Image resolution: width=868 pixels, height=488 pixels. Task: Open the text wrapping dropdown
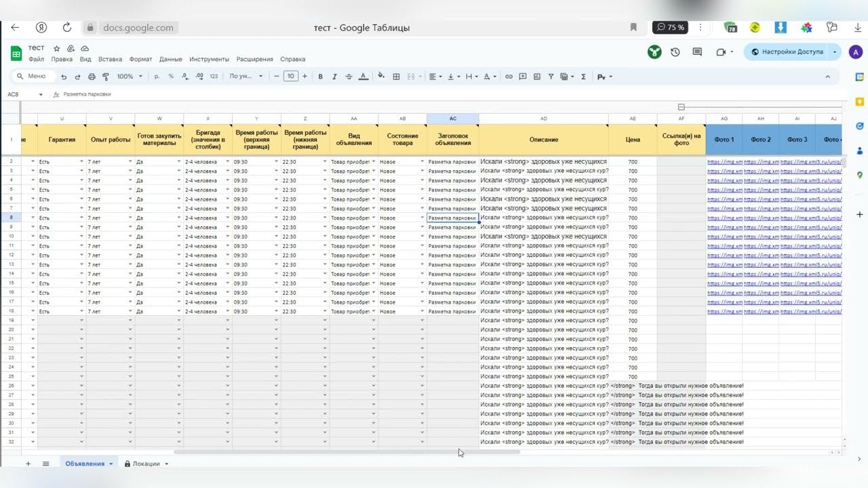pyautogui.click(x=471, y=77)
